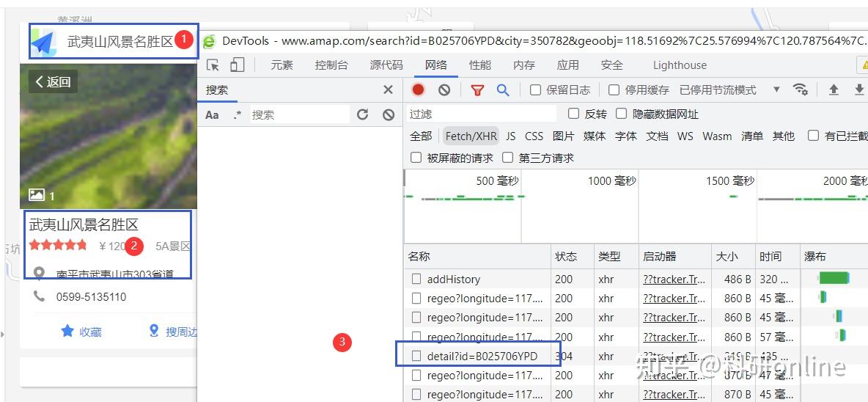
Task: Open network conditions wifi gear icon
Action: pyautogui.click(x=800, y=89)
